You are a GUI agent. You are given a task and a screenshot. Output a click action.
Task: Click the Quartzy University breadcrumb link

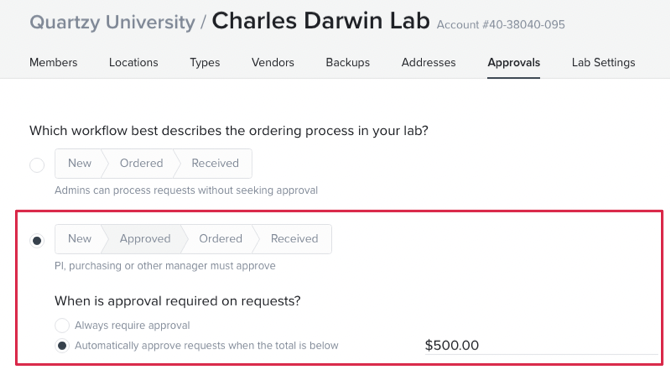[x=112, y=22]
